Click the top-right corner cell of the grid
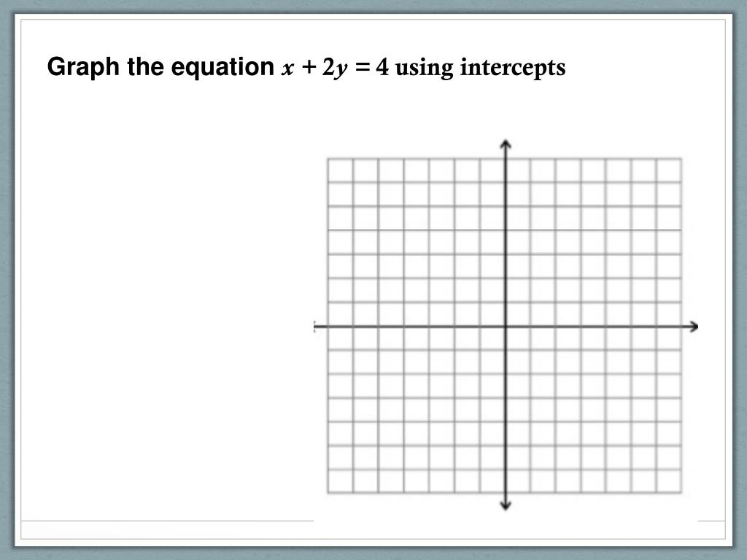The image size is (747, 560). point(669,171)
